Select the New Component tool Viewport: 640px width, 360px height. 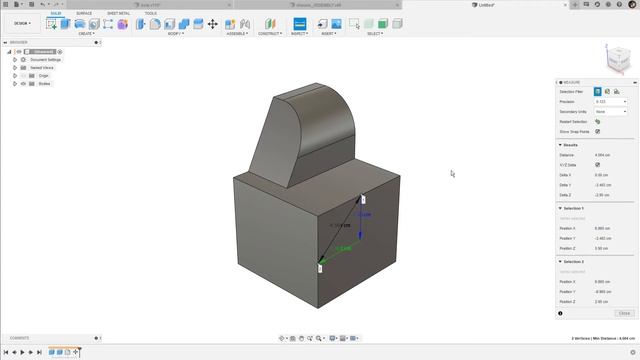(230, 24)
